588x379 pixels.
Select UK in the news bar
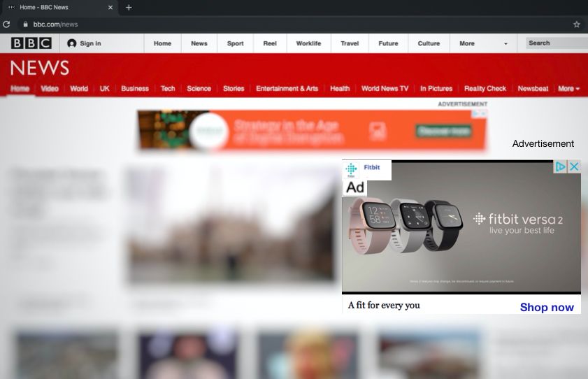(105, 89)
